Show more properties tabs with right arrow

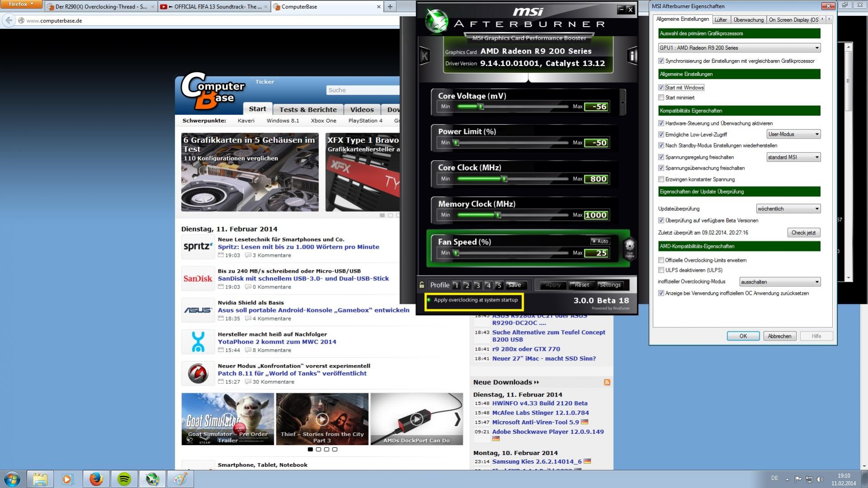pos(830,19)
